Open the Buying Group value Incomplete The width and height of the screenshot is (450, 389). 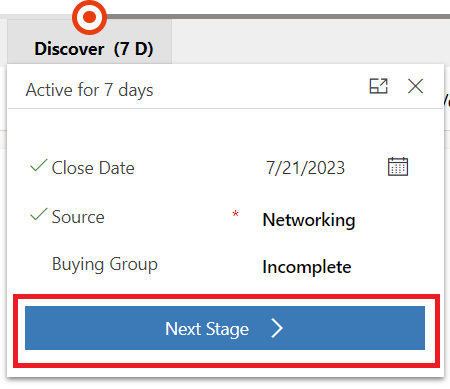click(307, 267)
